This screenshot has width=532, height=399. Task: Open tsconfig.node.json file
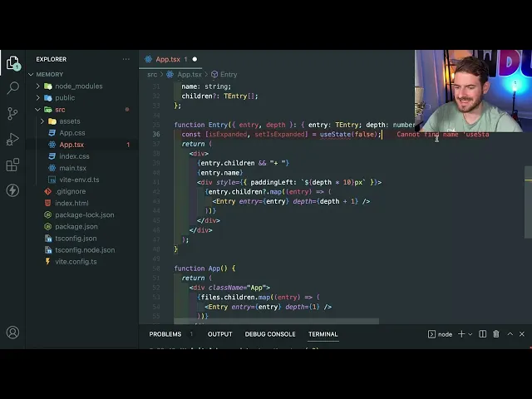[x=85, y=250]
